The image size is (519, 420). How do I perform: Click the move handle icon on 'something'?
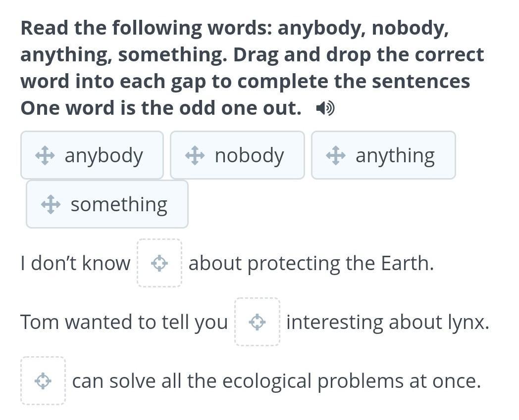tap(51, 204)
